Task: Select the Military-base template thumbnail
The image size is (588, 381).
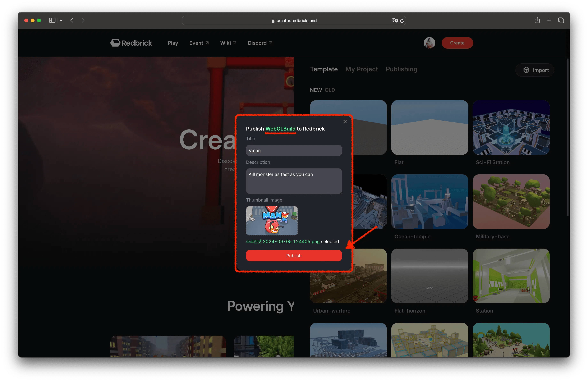Action: [x=511, y=202]
